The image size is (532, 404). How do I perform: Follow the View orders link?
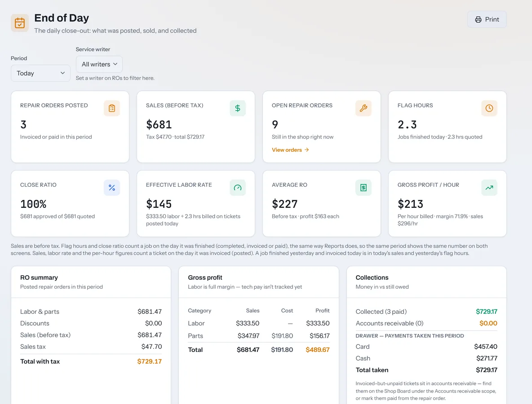tap(290, 150)
